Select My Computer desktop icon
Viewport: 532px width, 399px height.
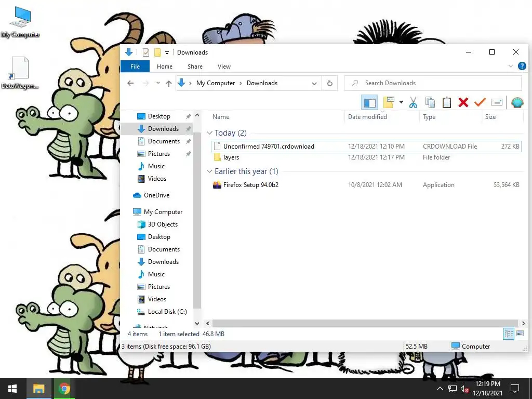[x=20, y=22]
